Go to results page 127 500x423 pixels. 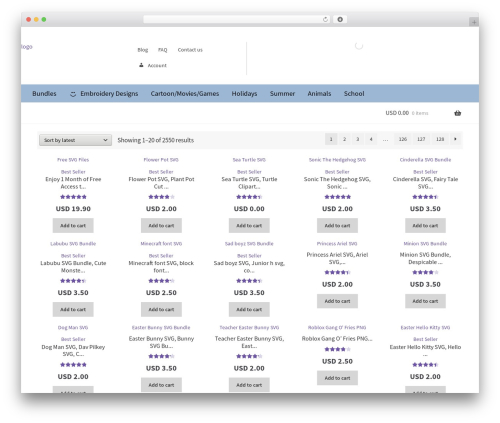tap(421, 139)
